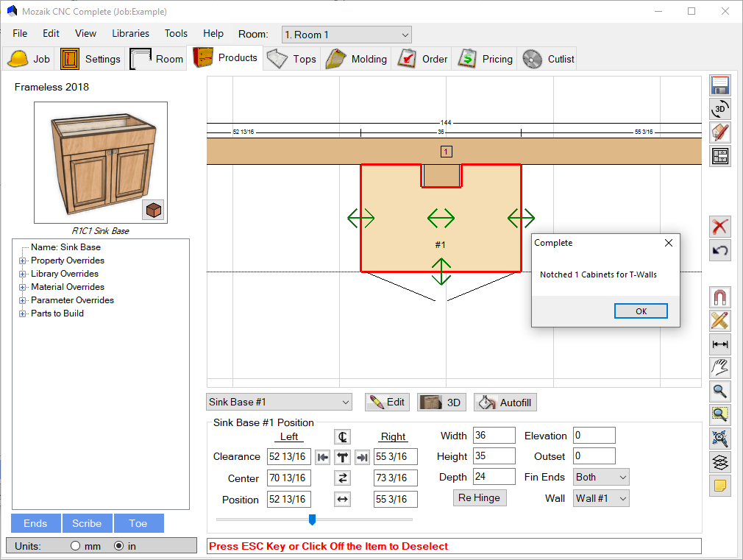Click the T-wall notch icon
Image resolution: width=743 pixels, height=560 pixels.
click(343, 457)
